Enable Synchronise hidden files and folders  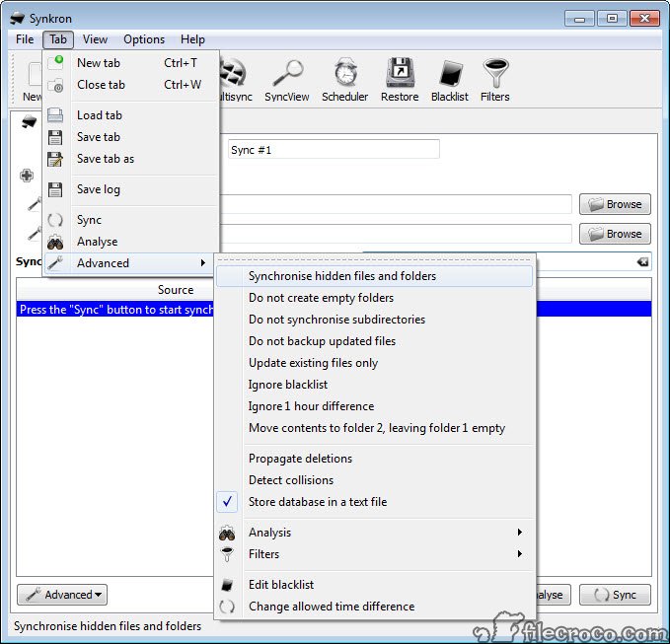(374, 276)
